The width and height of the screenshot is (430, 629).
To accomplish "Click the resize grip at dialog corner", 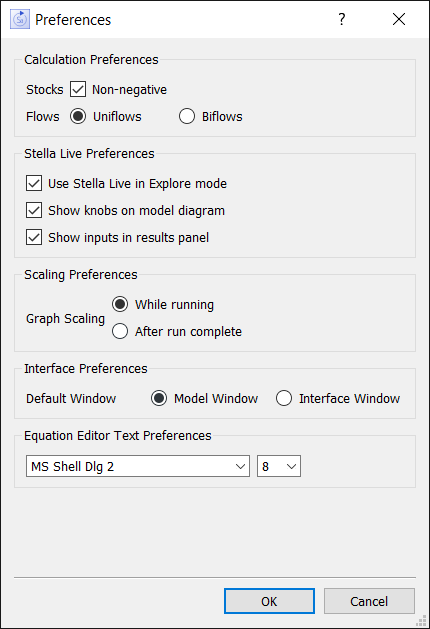I will pyautogui.click(x=422, y=621).
